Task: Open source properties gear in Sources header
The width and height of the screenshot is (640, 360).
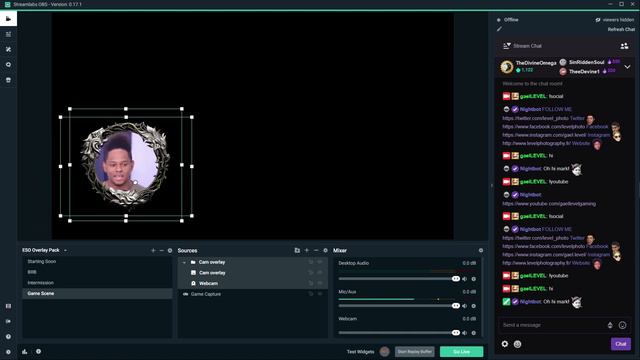Action: pos(325,250)
